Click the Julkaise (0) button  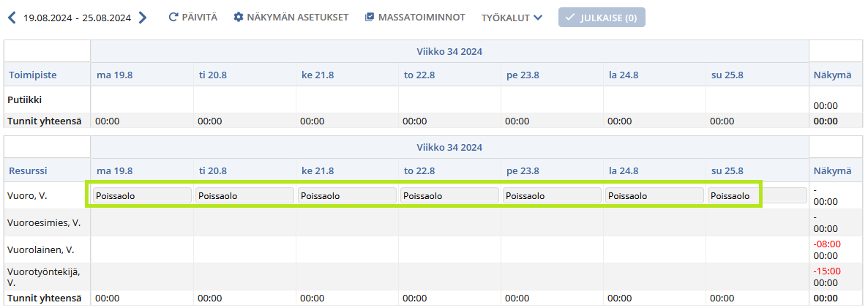pos(602,18)
